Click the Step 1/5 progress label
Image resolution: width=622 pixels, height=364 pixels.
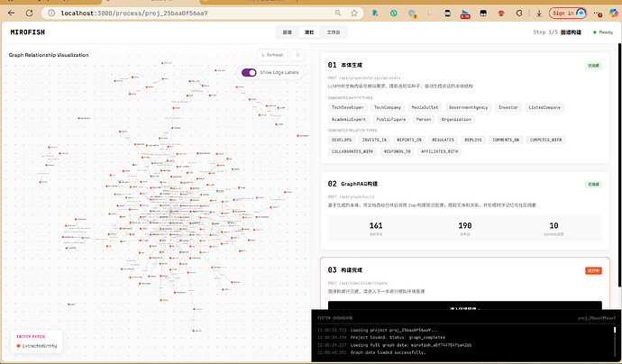[545, 32]
